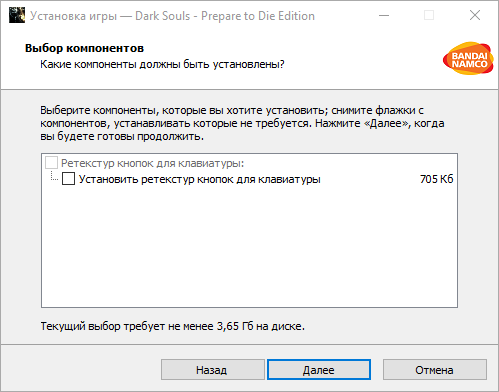Cancel the installation with 'Отмена'

435,370
